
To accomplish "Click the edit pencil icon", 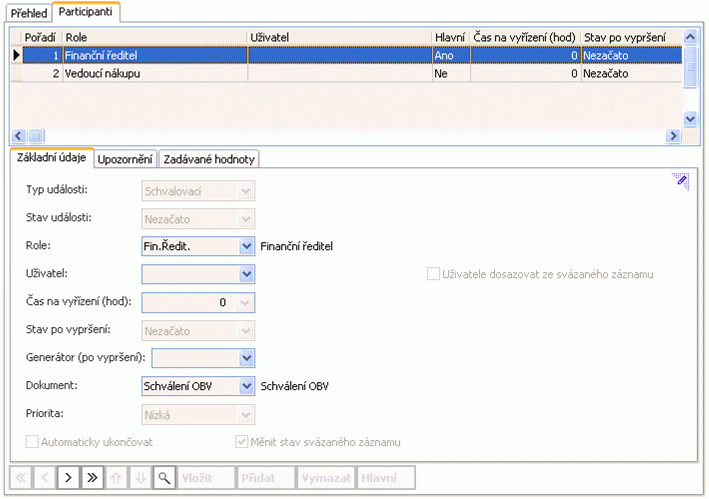I will click(681, 181).
